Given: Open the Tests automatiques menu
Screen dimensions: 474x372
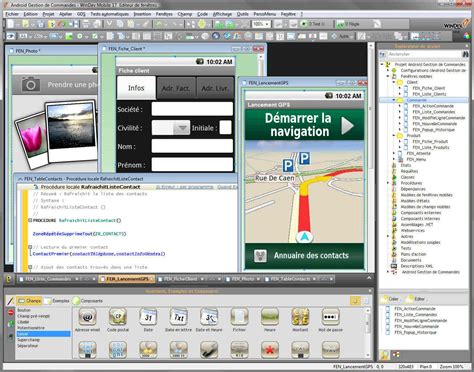Looking at the screenshot, I should click(109, 14).
